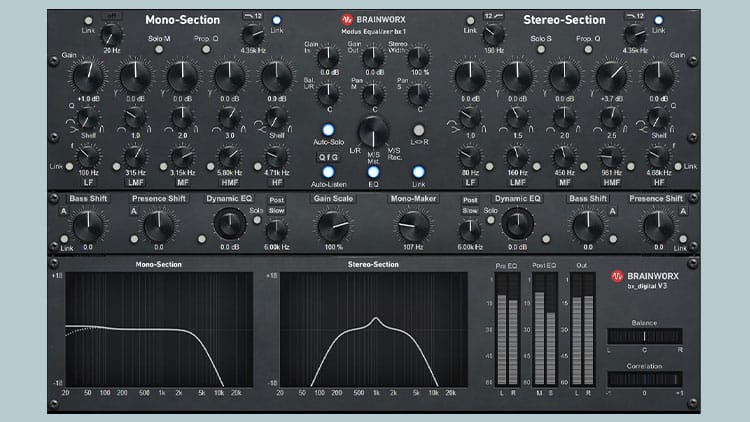Click the Mono high-pass filter knob at 20 Hz
This screenshot has width=750, height=422.
(111, 35)
